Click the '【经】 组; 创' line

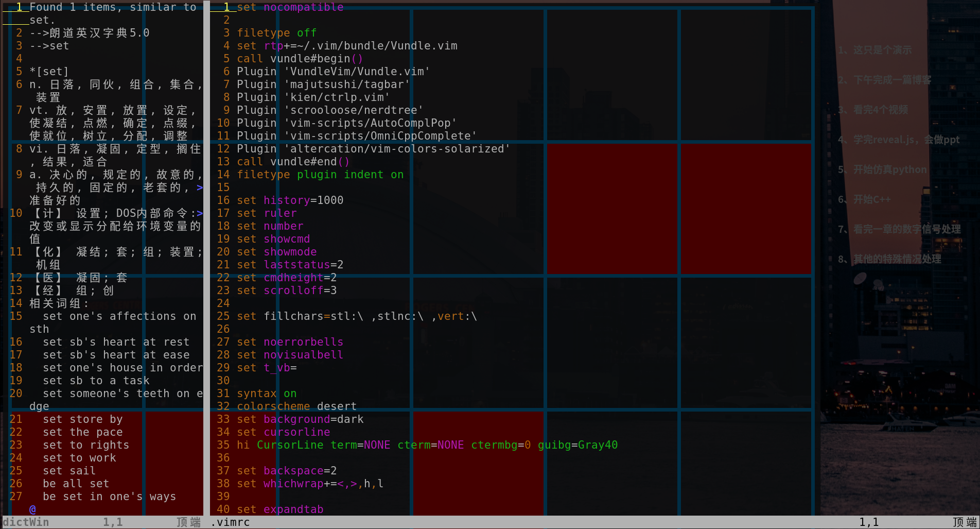click(x=72, y=291)
